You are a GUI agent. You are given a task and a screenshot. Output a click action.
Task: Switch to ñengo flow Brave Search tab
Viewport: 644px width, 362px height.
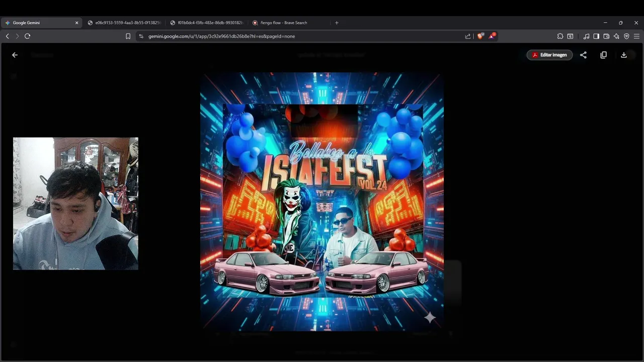289,23
